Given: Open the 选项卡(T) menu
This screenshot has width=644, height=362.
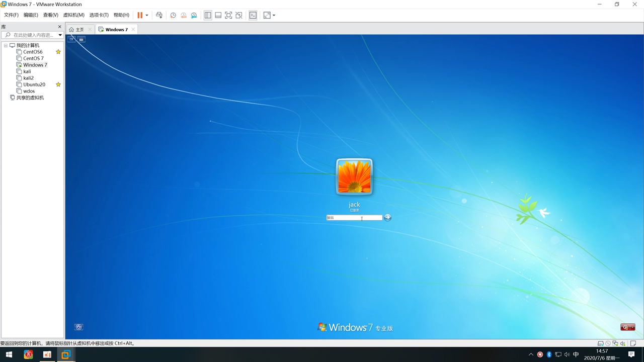Looking at the screenshot, I should [99, 15].
